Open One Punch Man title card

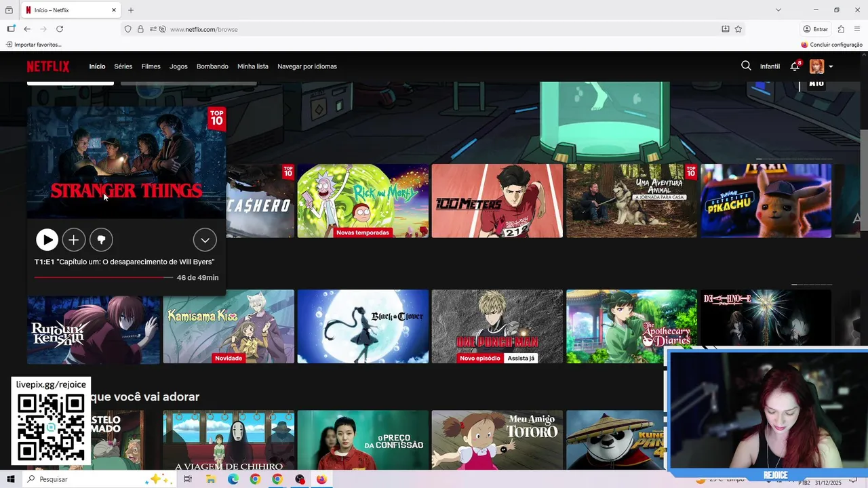(497, 327)
